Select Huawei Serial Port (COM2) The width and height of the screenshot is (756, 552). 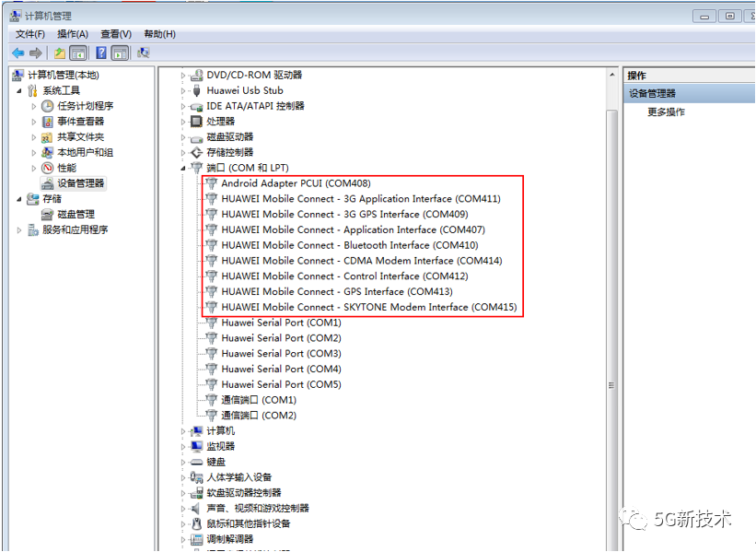pos(281,338)
